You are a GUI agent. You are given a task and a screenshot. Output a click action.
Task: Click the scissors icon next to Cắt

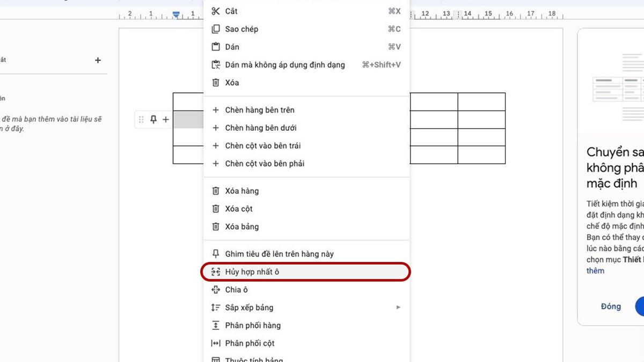(215, 11)
